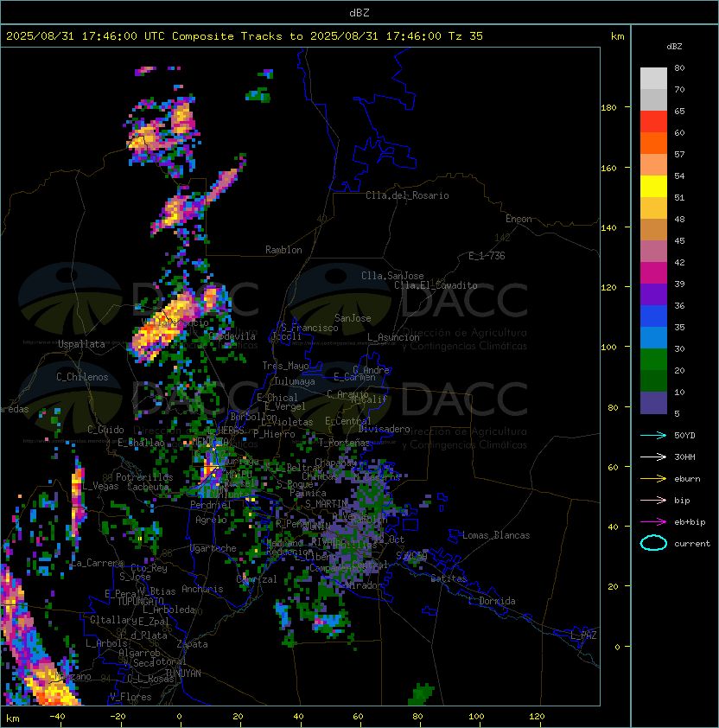
Task: Click the 'Tulumaya' map label
Action: pos(295,381)
